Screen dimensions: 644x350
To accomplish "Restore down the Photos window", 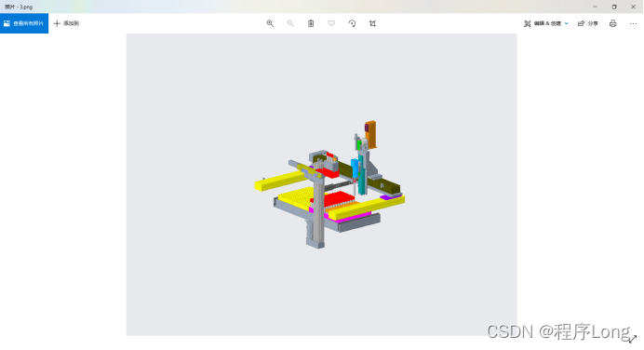I will pyautogui.click(x=614, y=7).
